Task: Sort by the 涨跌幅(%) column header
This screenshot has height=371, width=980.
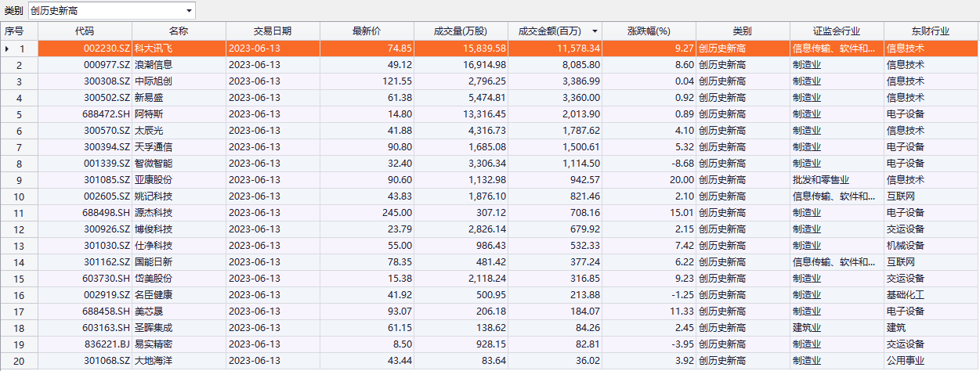Action: pyautogui.click(x=649, y=31)
